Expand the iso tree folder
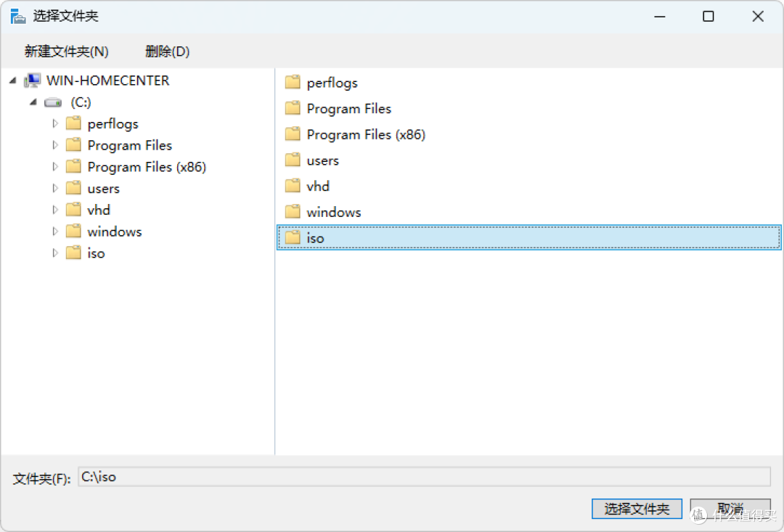This screenshot has width=784, height=532. click(x=55, y=253)
